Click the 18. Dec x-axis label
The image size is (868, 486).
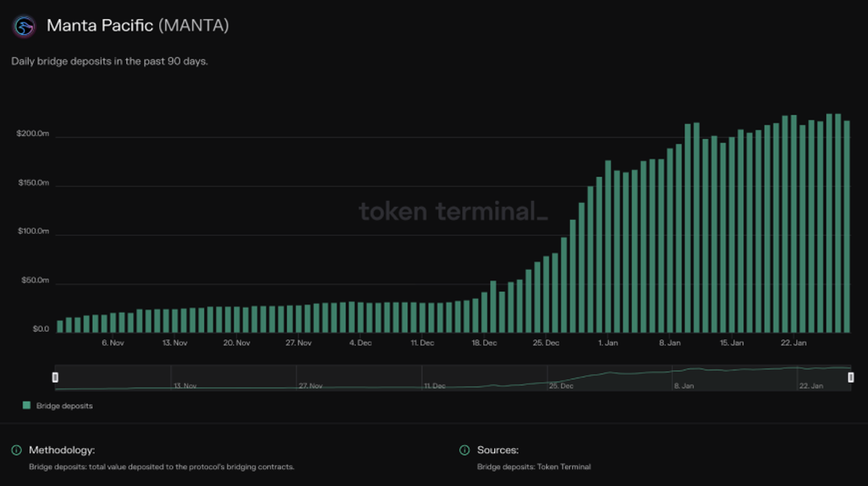click(484, 343)
